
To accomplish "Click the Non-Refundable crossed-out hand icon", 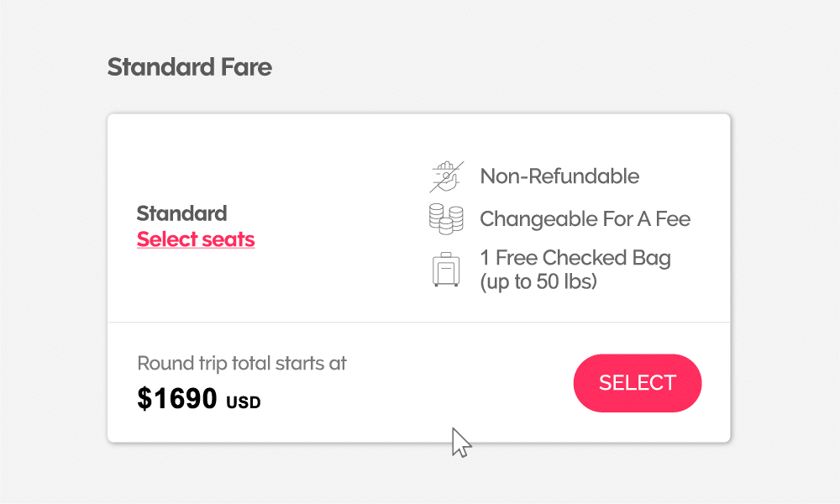I will tap(446, 176).
